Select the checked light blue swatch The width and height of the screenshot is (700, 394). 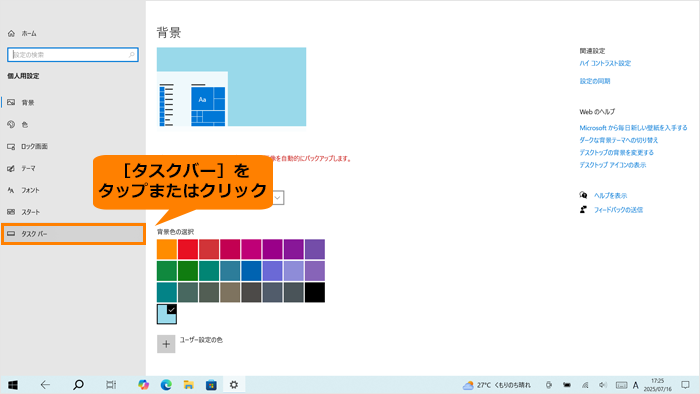coord(167,314)
